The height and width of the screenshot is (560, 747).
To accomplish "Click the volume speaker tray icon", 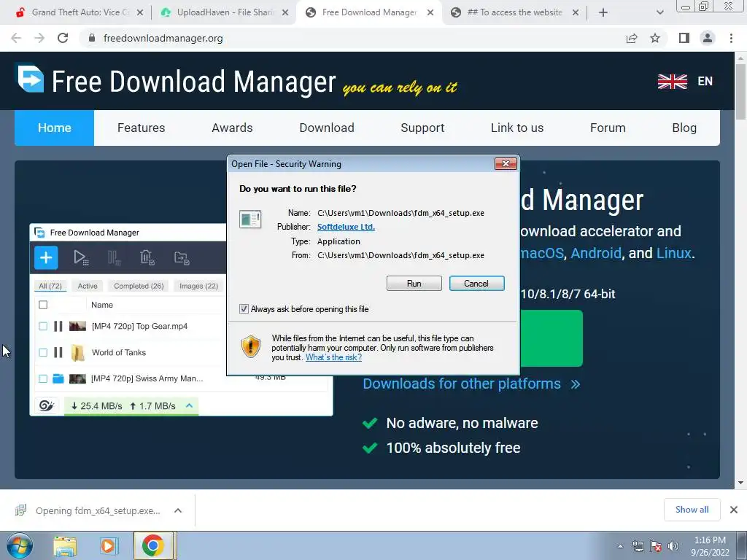I will 673,546.
